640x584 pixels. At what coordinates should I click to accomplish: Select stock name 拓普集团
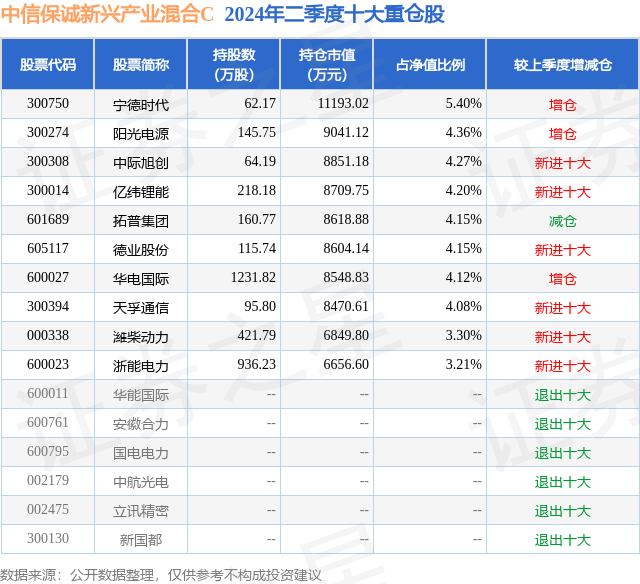point(141,221)
